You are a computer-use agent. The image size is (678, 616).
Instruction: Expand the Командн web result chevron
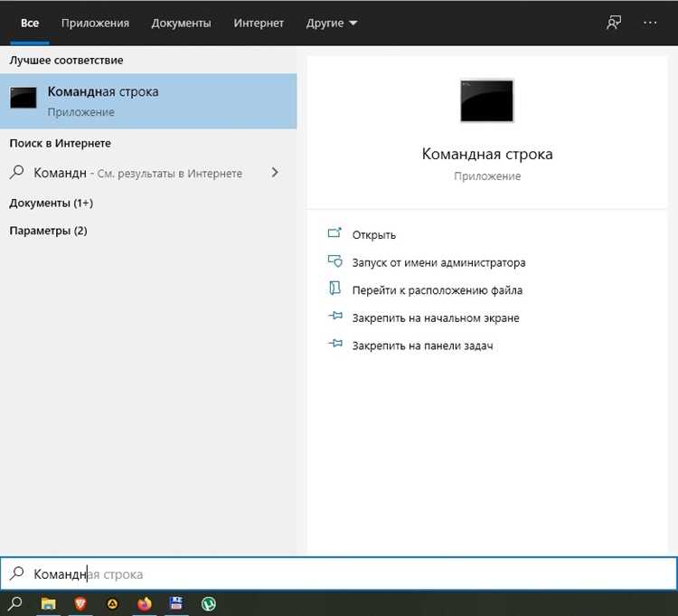pos(275,172)
